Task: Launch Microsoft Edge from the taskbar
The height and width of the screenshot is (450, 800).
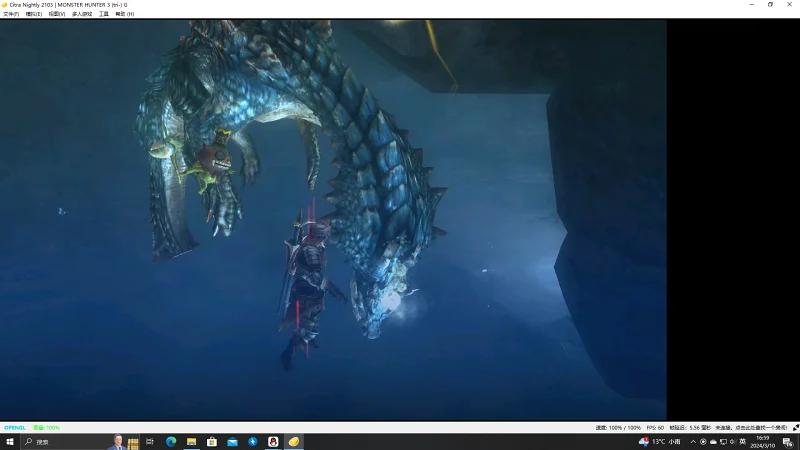Action: click(x=171, y=442)
